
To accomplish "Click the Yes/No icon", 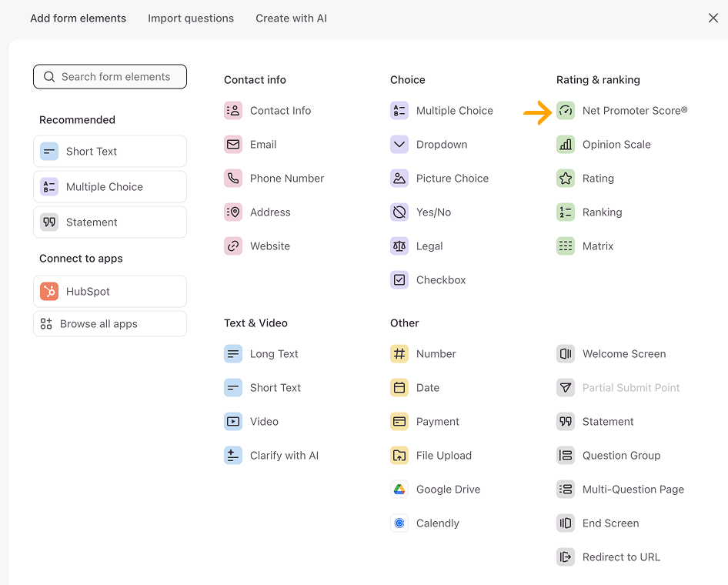I will [399, 212].
